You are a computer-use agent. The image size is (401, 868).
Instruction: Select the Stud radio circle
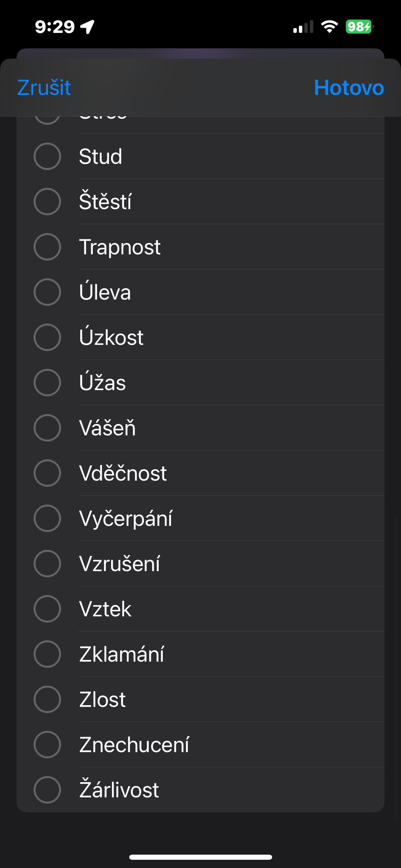47,156
